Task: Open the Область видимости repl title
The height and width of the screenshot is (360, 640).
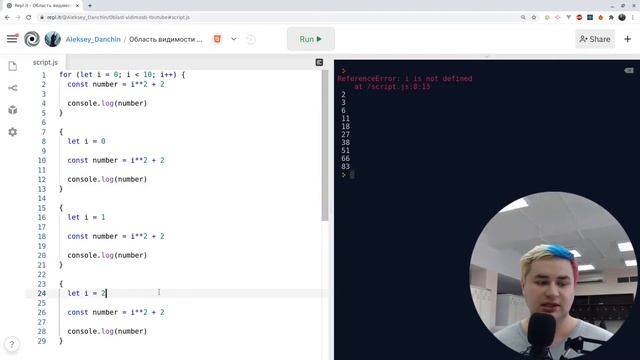Action: [x=166, y=39]
